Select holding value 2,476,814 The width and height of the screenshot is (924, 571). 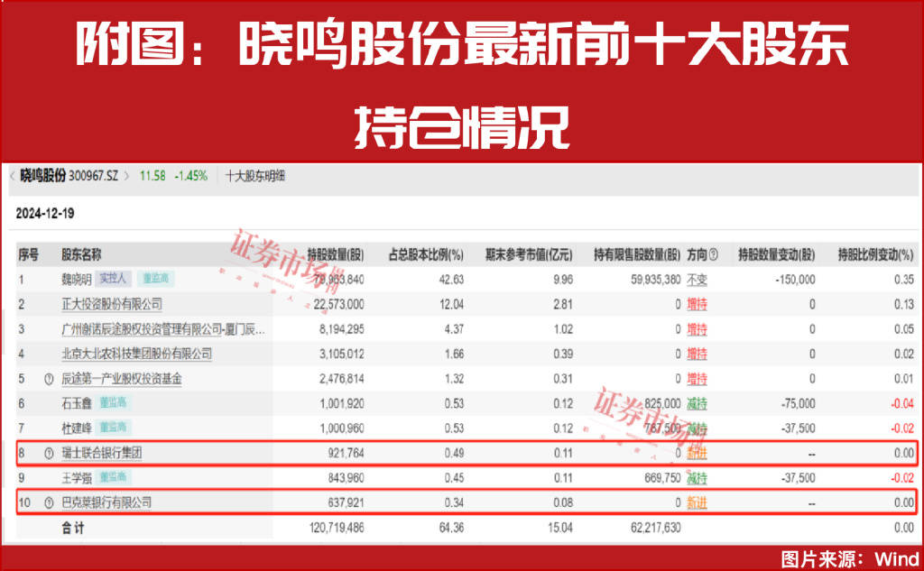(342, 378)
